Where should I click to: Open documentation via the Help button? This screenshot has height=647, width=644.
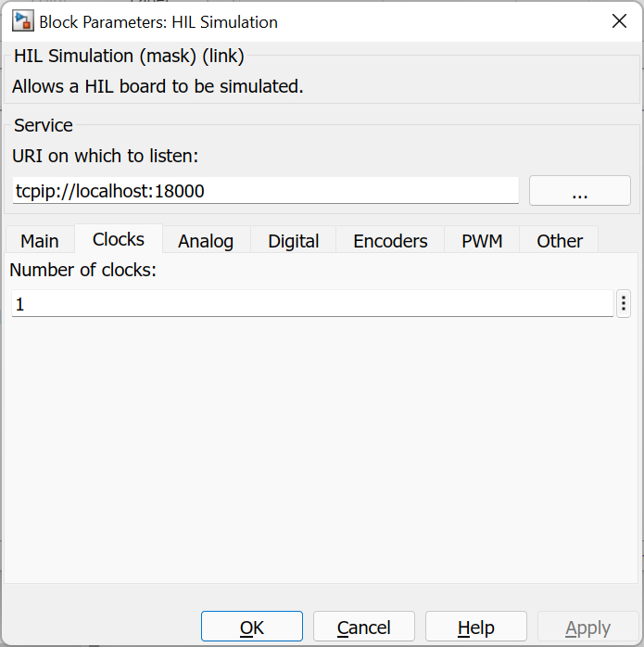(476, 628)
